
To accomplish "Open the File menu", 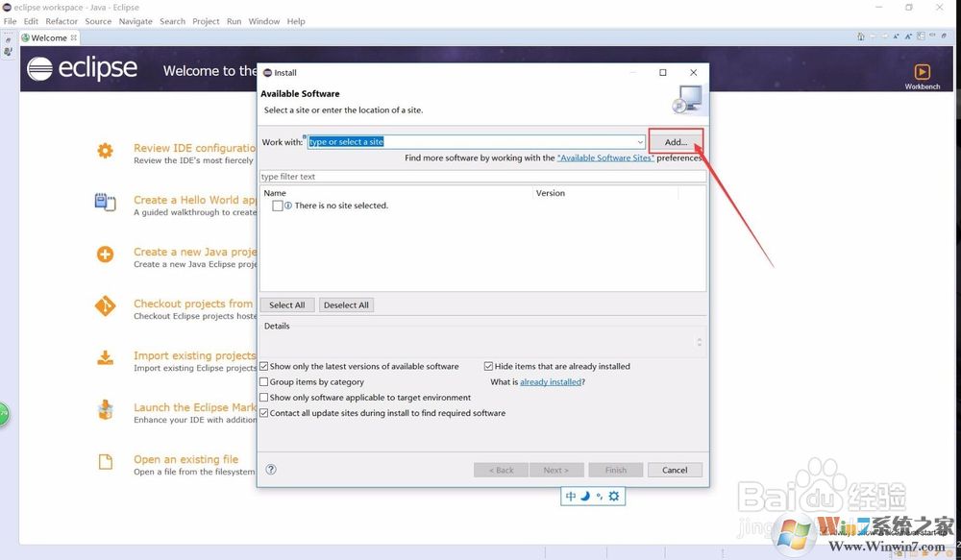I will point(10,21).
